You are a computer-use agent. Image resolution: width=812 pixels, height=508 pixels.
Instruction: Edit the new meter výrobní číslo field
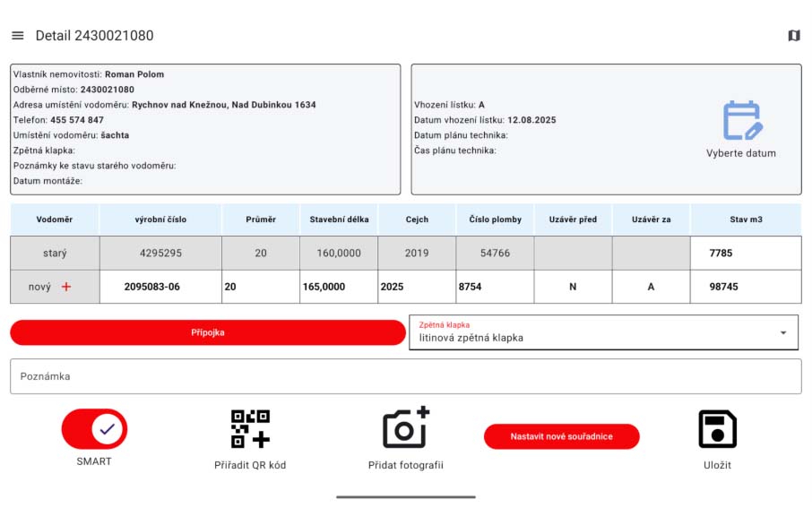point(160,287)
